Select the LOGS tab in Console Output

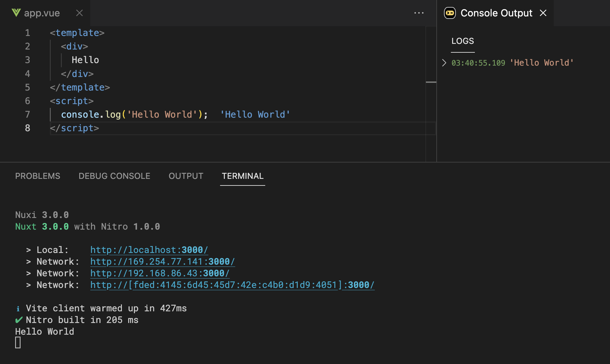(x=463, y=41)
